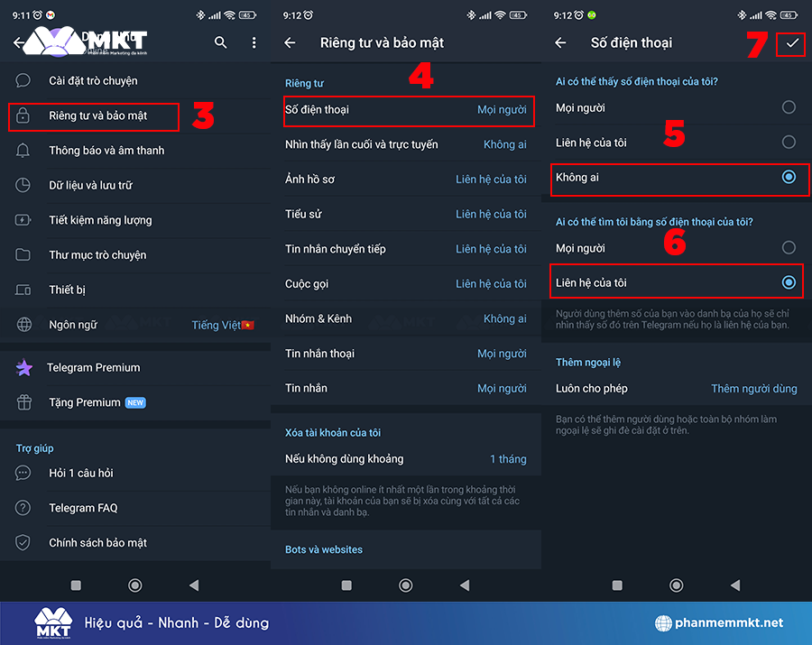
Task: Tap the Tặng Premium gift icon
Action: click(24, 402)
